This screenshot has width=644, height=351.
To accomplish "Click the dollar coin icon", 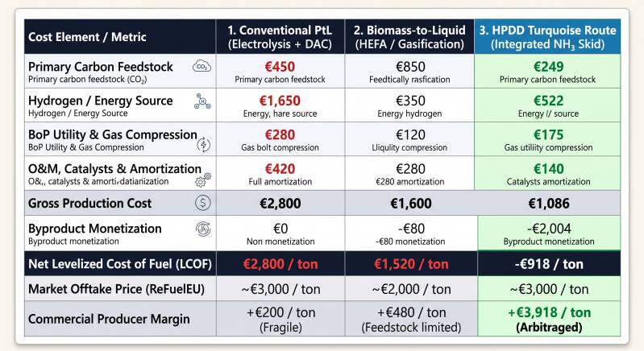I will coord(203,203).
